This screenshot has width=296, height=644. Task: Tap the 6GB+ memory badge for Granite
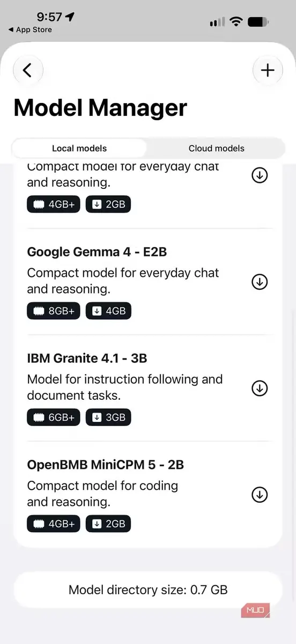pyautogui.click(x=54, y=417)
